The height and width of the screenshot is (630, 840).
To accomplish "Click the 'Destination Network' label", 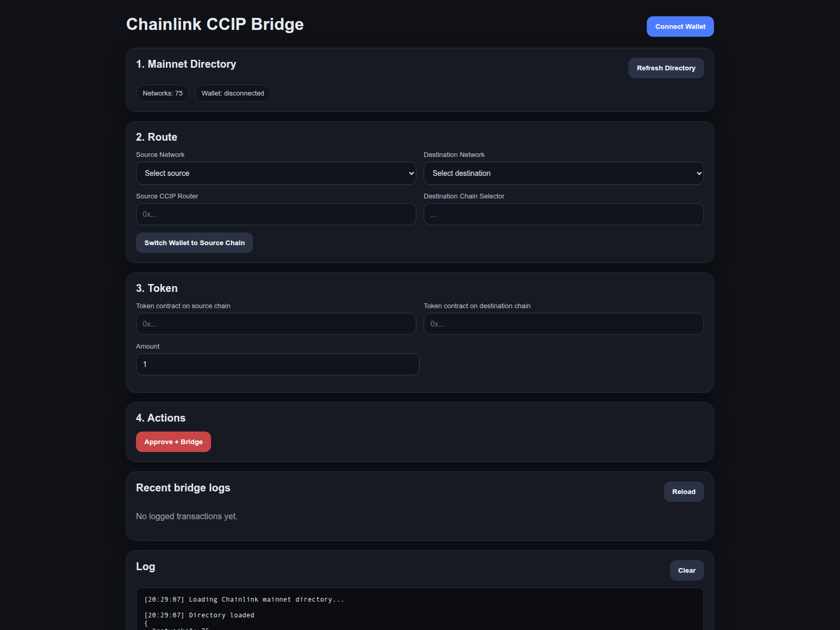I will pyautogui.click(x=454, y=154).
